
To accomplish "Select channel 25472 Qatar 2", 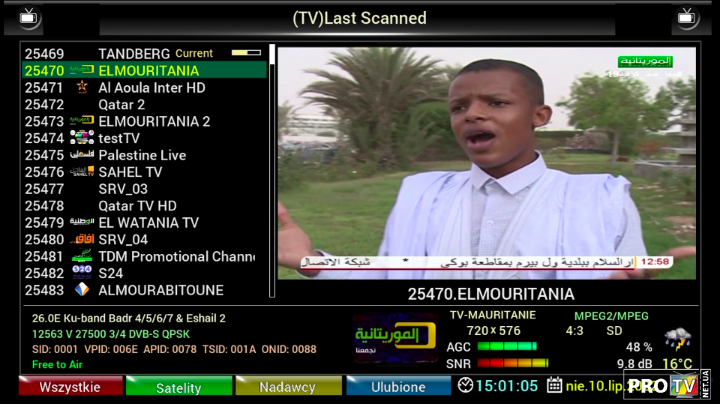I will coord(121,105).
